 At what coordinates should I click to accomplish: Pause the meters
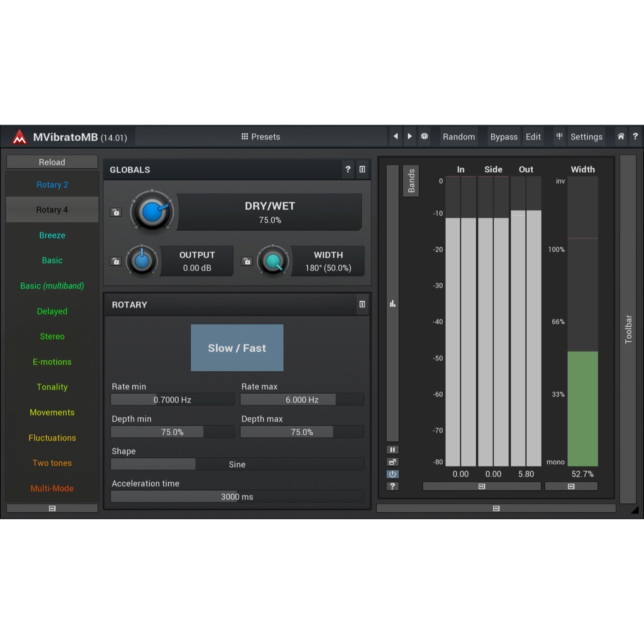pos(392,450)
